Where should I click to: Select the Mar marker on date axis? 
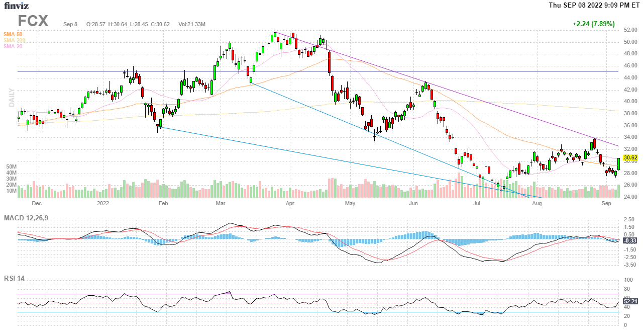click(221, 203)
